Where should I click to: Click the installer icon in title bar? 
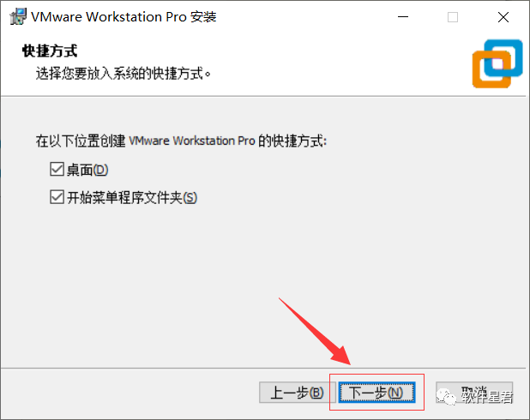click(18, 17)
